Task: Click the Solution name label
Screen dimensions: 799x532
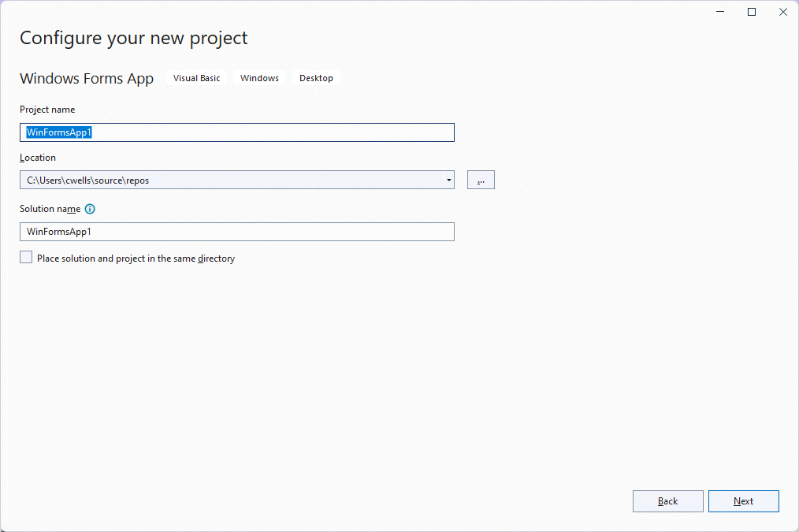Action: pos(50,209)
